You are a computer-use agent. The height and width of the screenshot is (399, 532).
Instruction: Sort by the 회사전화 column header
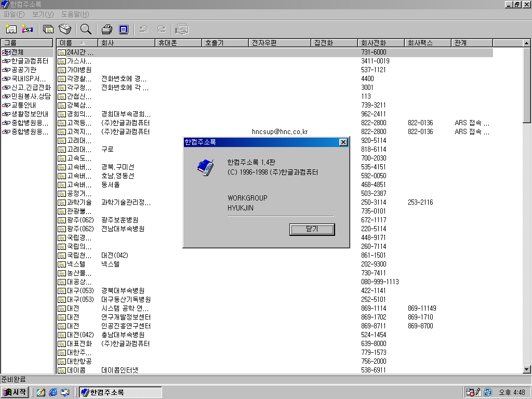[381, 43]
